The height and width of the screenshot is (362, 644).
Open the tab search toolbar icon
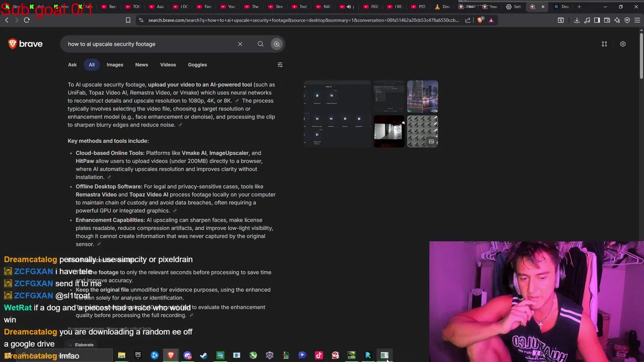point(560,20)
